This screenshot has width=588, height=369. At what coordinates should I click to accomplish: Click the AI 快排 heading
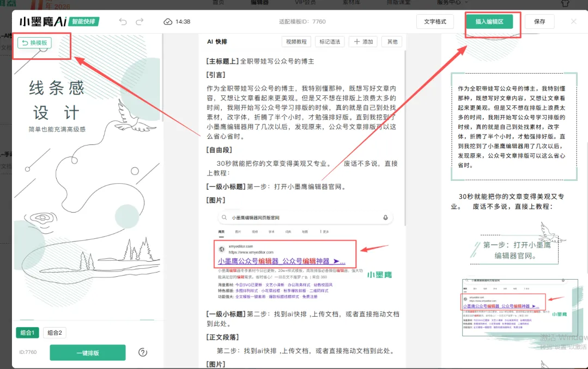pyautogui.click(x=217, y=41)
